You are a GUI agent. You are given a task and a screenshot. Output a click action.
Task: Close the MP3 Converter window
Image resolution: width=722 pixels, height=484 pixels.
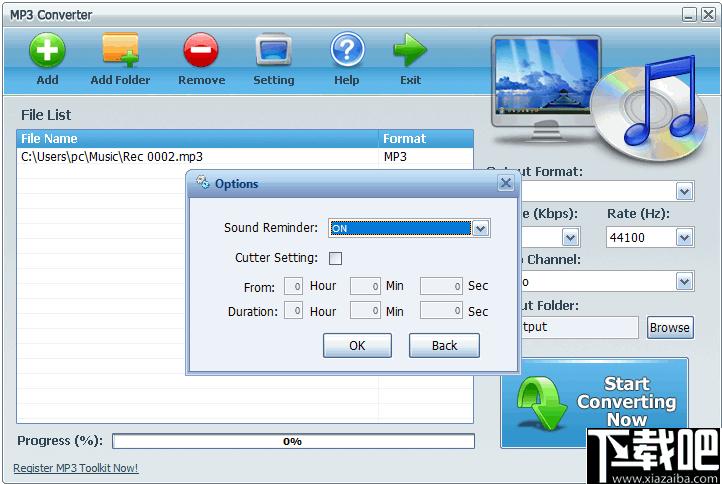coord(708,15)
